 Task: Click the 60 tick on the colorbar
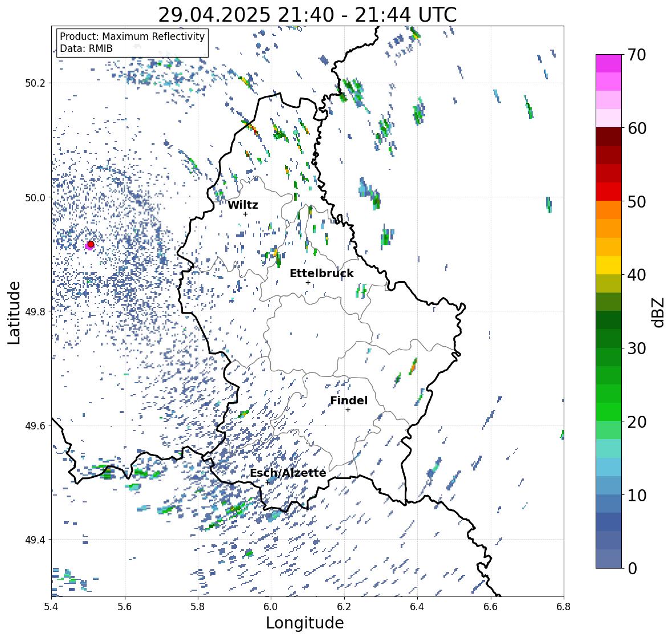tap(637, 128)
